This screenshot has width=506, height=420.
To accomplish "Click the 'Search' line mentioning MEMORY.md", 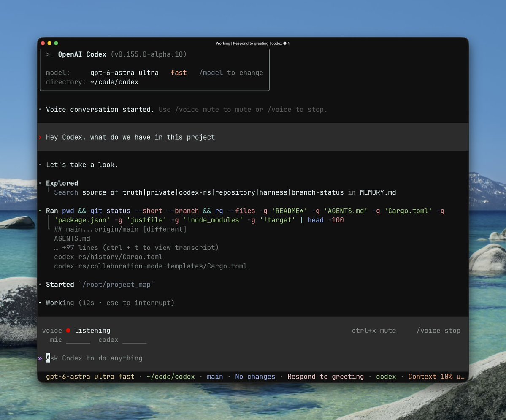I will 225,192.
